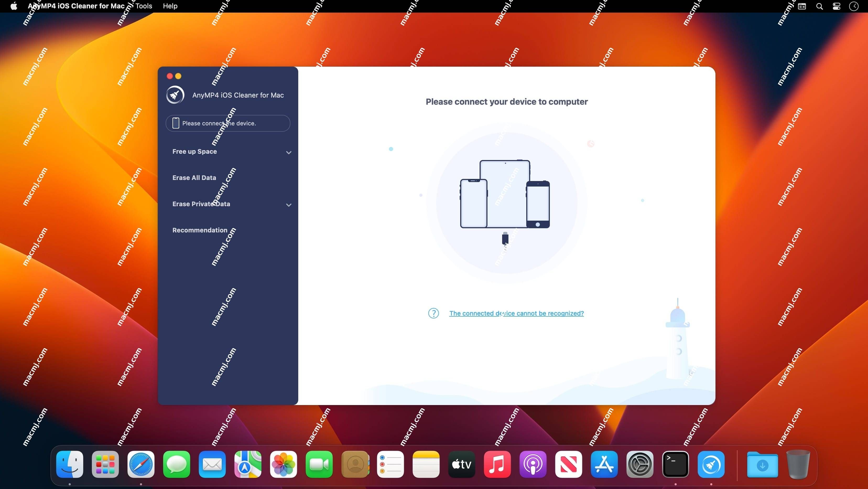Open Safari from the Dock
The width and height of the screenshot is (868, 489).
click(x=141, y=464)
